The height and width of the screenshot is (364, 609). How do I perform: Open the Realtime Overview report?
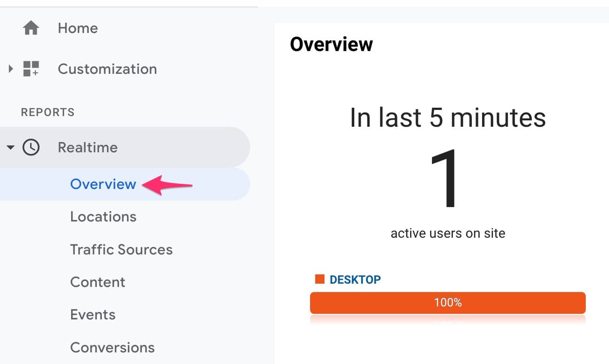point(103,184)
